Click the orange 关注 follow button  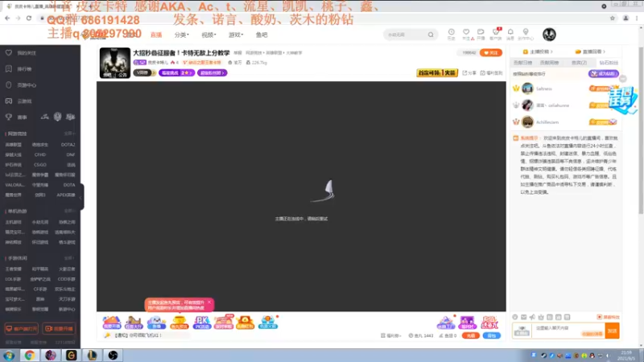[x=491, y=53]
